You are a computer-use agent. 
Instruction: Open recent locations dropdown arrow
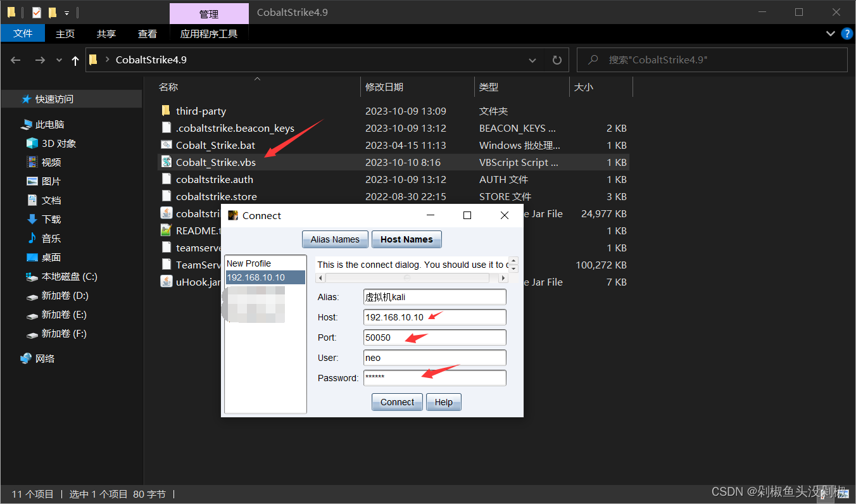click(59, 60)
